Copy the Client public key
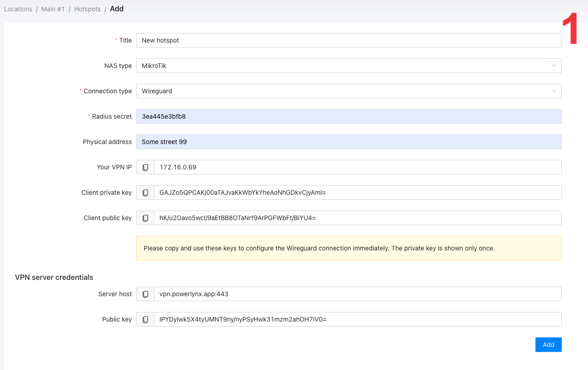This screenshot has width=588, height=370. (x=145, y=218)
